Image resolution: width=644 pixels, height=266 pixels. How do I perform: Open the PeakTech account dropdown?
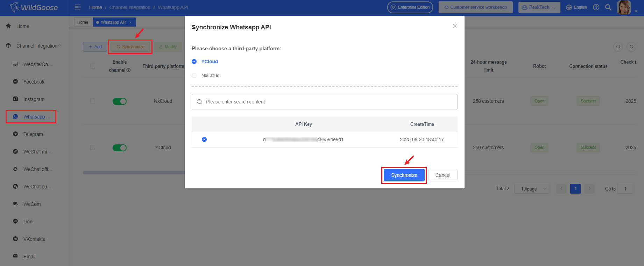(539, 7)
